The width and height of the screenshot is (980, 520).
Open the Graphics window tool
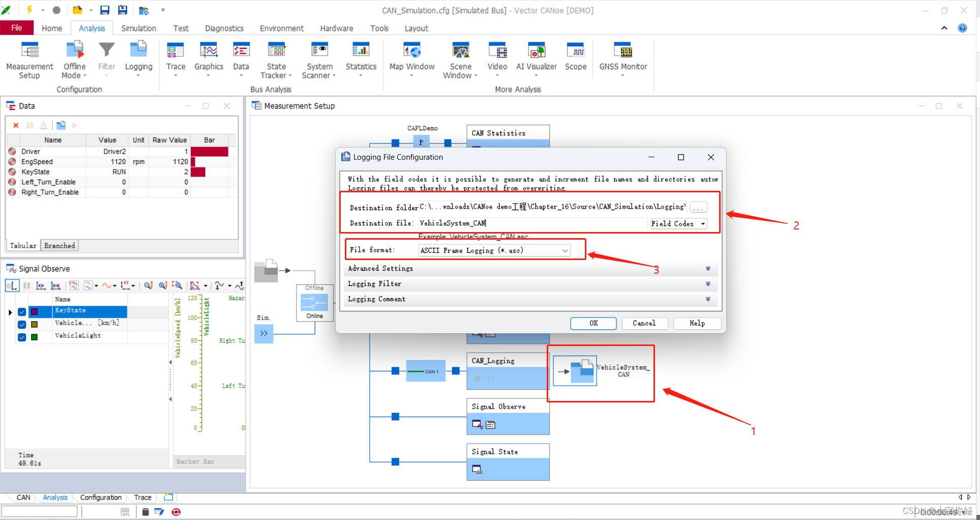(x=209, y=59)
